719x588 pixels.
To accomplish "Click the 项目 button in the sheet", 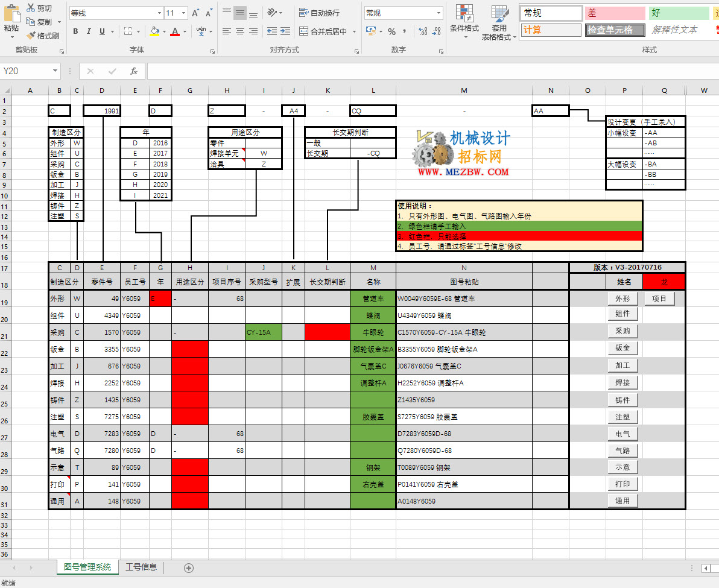I will (x=659, y=299).
